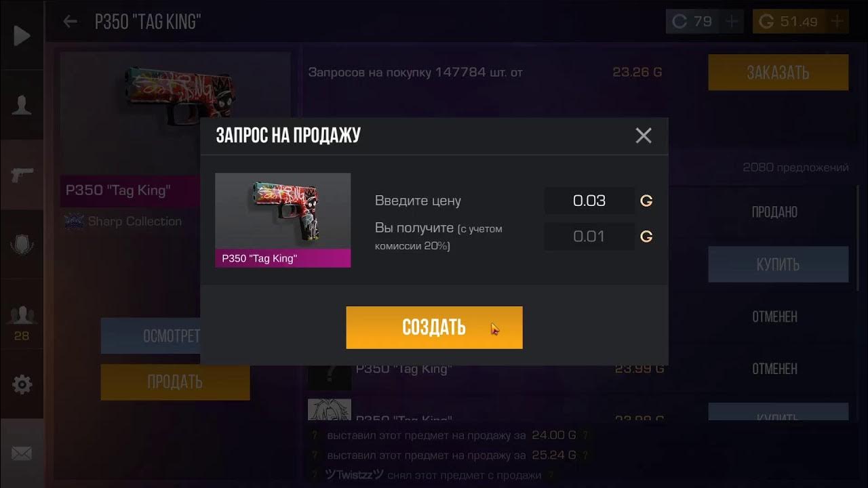This screenshot has width=868, height=488.
Task: Open the clan shield icon in sidebar
Action: [x=22, y=245]
